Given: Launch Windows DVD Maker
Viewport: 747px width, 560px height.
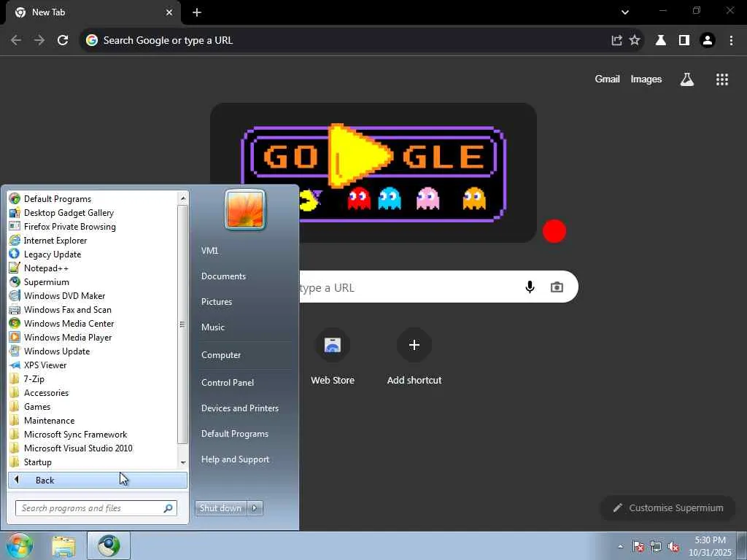Looking at the screenshot, I should pos(93,295).
